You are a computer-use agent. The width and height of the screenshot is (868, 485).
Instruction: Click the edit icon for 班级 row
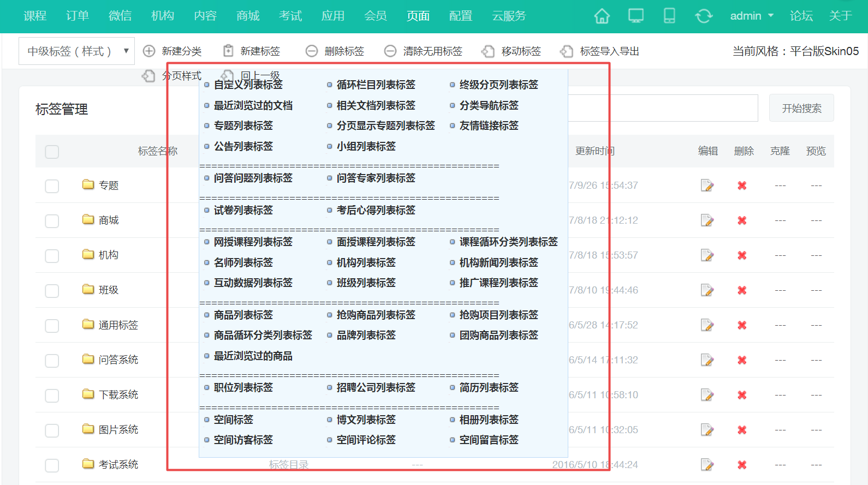tap(707, 290)
